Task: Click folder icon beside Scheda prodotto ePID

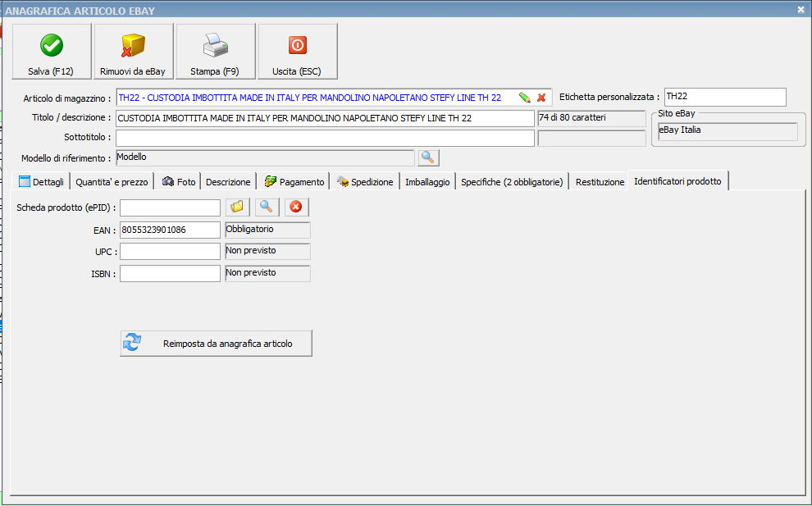Action: click(x=237, y=207)
